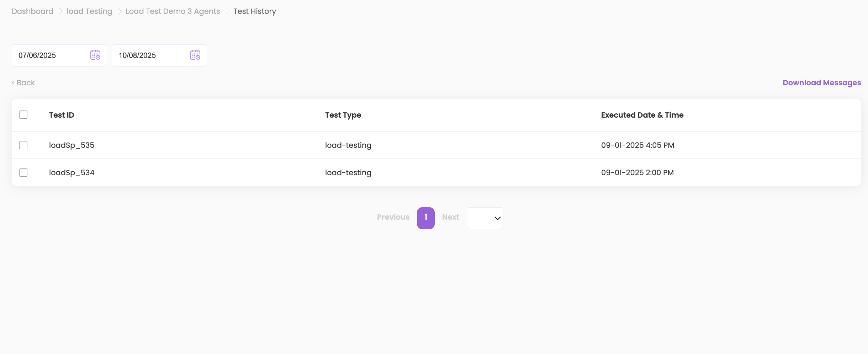The height and width of the screenshot is (354, 868).
Task: Click the Test ID column header
Action: click(62, 115)
